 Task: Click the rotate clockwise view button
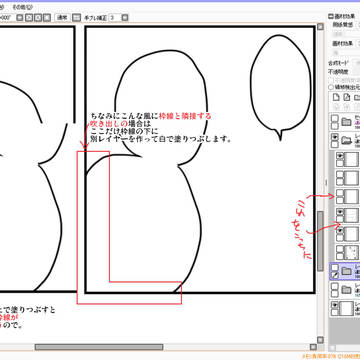pos(38,18)
